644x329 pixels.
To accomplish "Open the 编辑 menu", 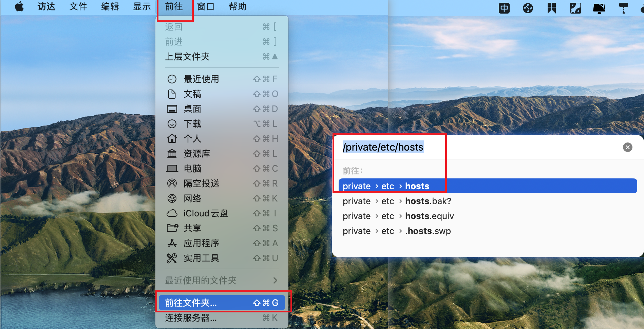I will click(x=110, y=7).
